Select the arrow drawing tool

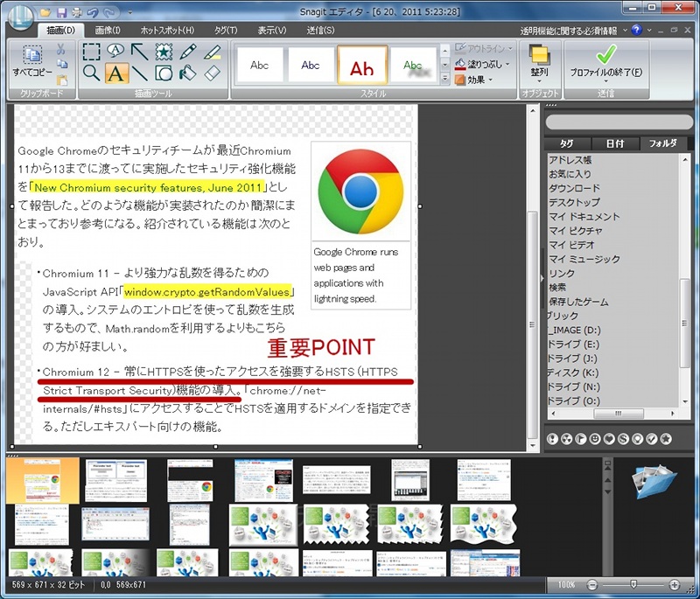[x=140, y=52]
